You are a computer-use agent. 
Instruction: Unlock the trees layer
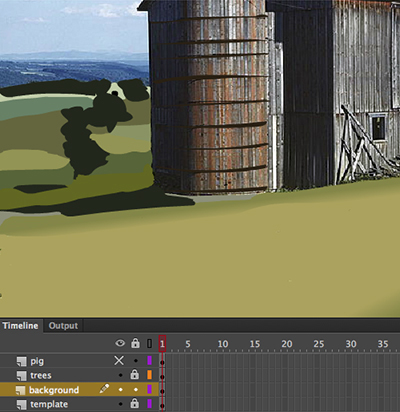135,374
